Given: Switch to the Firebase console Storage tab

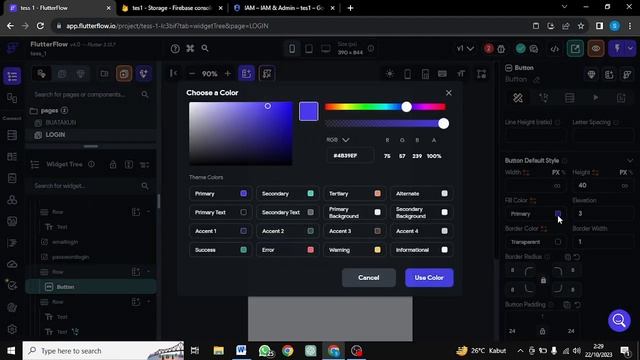Looking at the screenshot, I should (173, 8).
